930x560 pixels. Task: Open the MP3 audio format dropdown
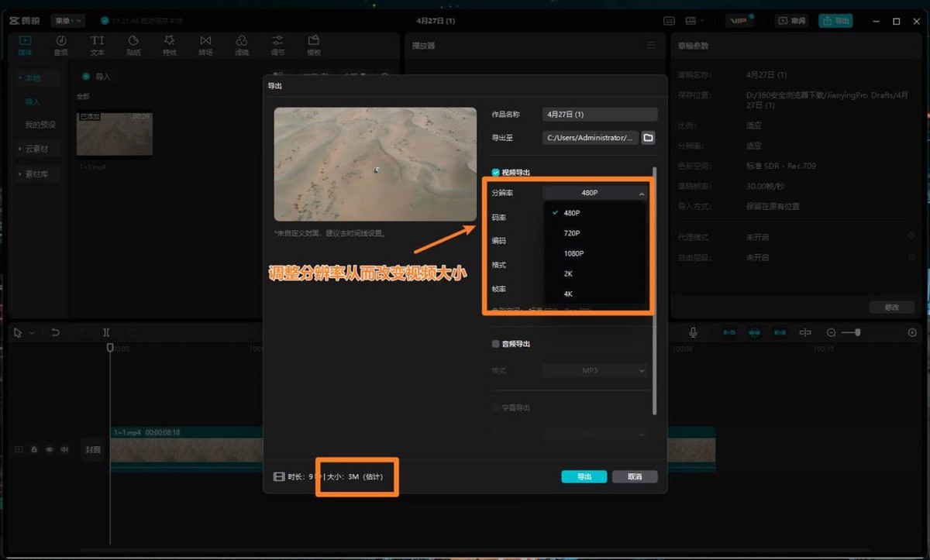(x=594, y=370)
